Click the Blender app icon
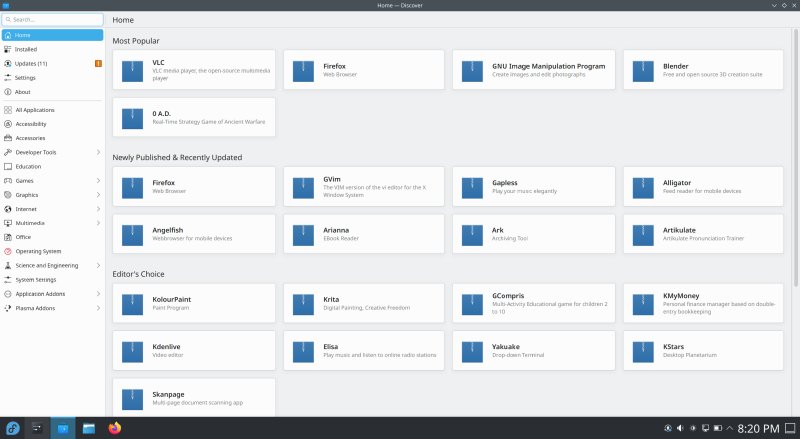 click(643, 71)
